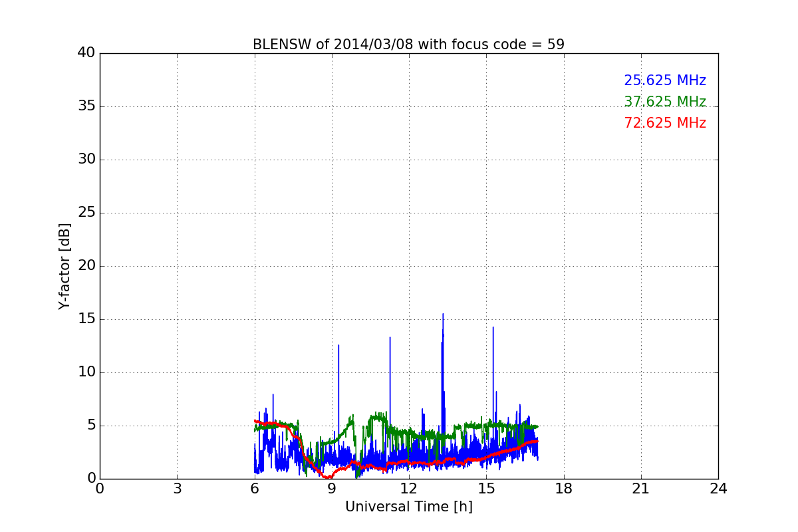Click the x-axis tick label 21
The height and width of the screenshot is (532, 798).
(640, 489)
